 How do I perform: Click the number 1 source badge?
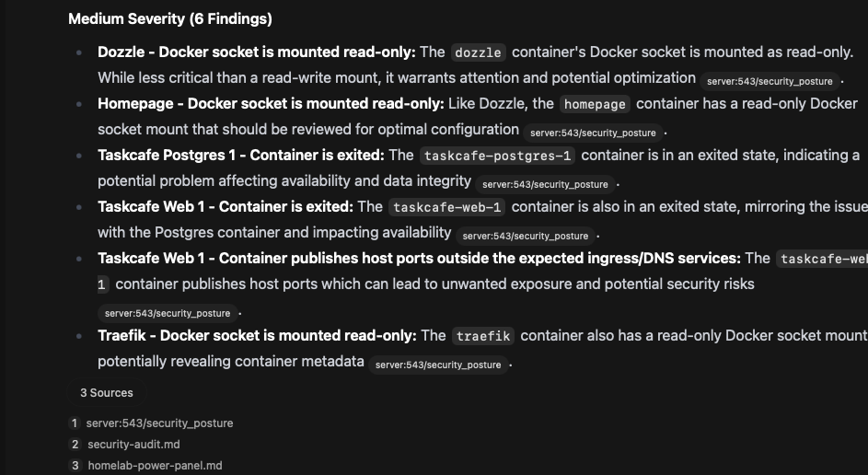(x=75, y=423)
